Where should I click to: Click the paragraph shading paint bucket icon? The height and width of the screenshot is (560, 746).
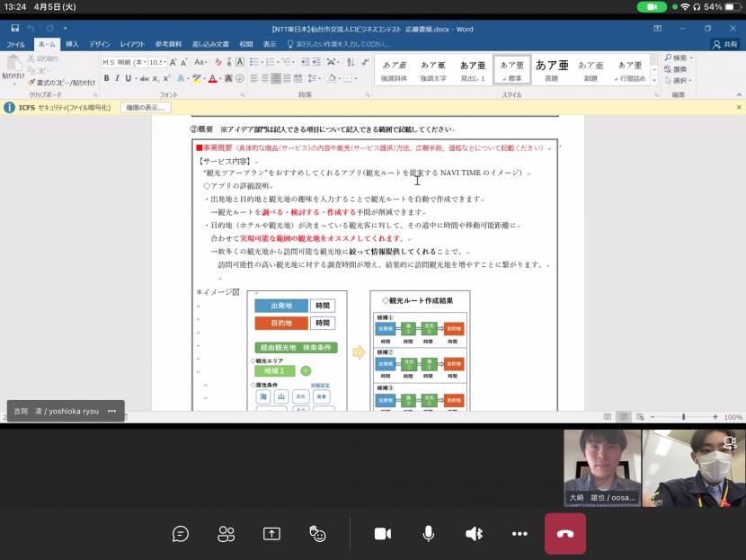(332, 78)
